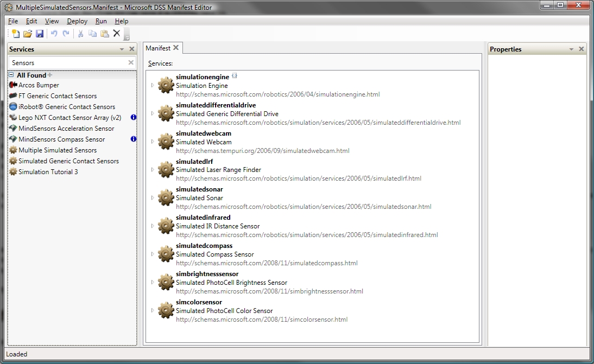The height and width of the screenshot is (364, 594).
Task: Click the simbrightnesssensor gear icon
Action: point(166,282)
